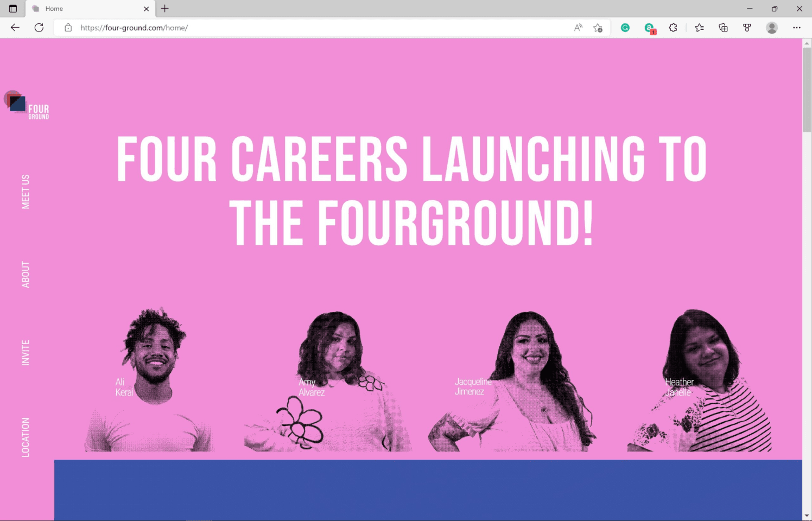Viewport: 812px width, 521px height.
Task: Open the LOCATION section link
Action: coord(26,437)
